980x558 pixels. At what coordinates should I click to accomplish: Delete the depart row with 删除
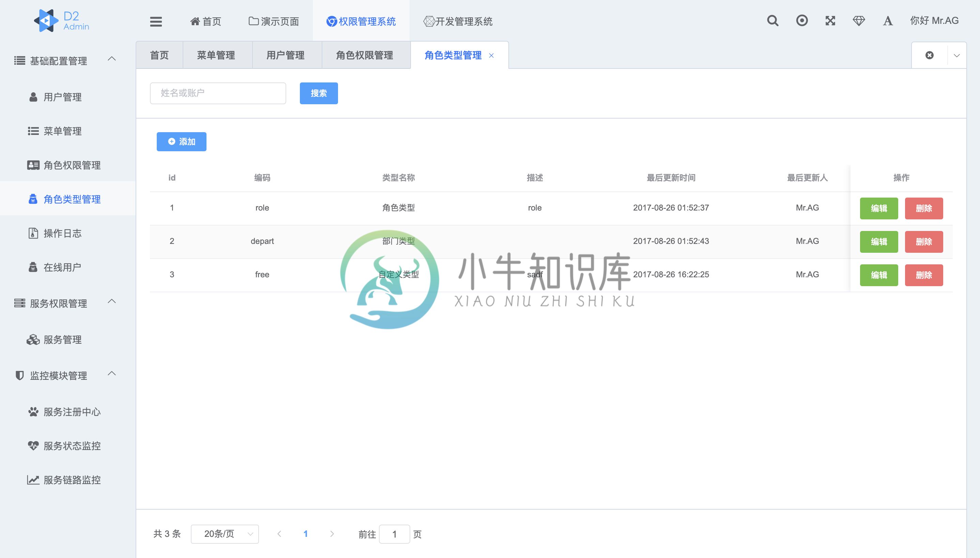click(x=924, y=242)
